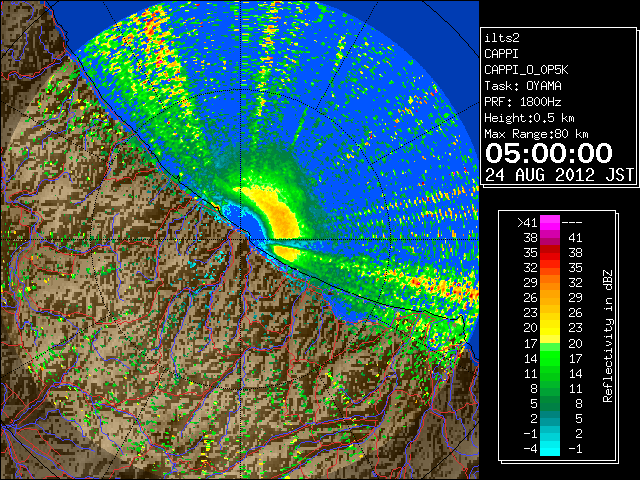Click the -4 legend label
This screenshot has height=480, width=640.
coord(530,449)
